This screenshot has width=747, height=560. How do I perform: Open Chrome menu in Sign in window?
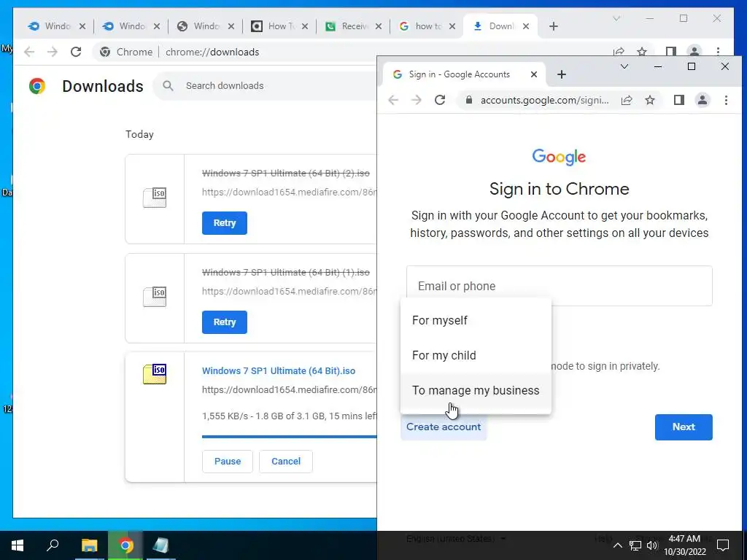point(726,100)
